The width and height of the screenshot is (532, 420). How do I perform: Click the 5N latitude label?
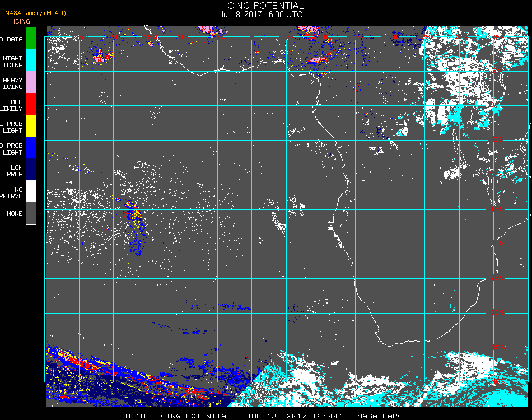(497, 71)
